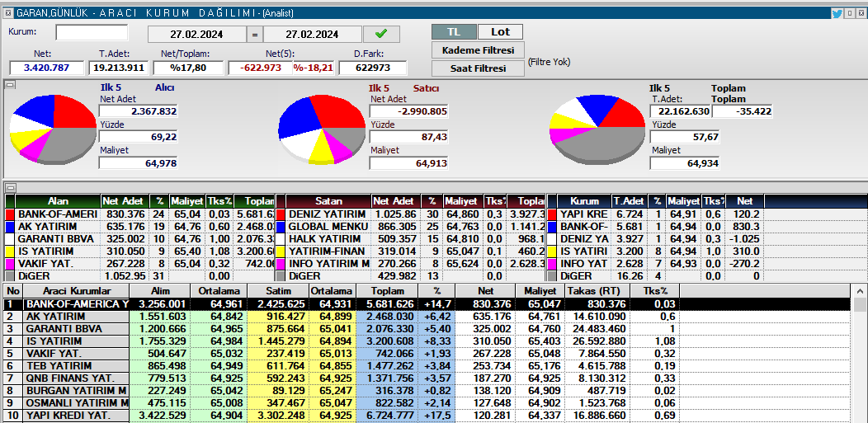Click red swatch next to BANK-OF-AMERI in Alan

pos(9,214)
